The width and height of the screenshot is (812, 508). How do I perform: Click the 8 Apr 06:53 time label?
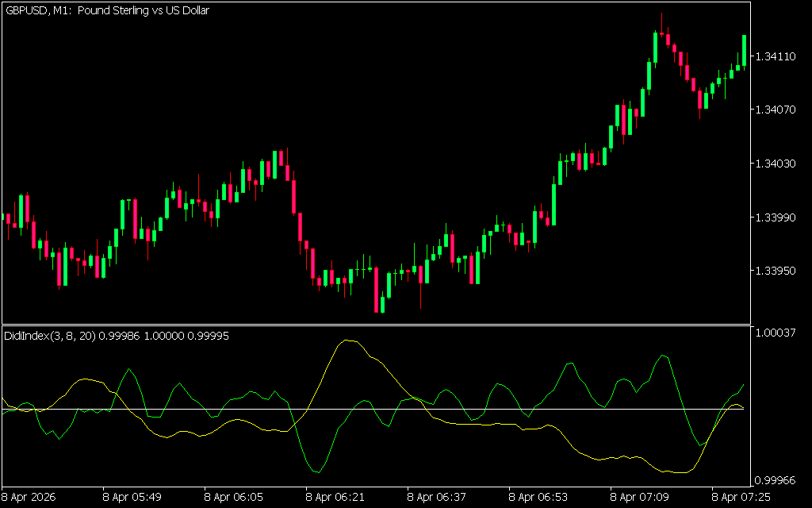pyautogui.click(x=539, y=498)
